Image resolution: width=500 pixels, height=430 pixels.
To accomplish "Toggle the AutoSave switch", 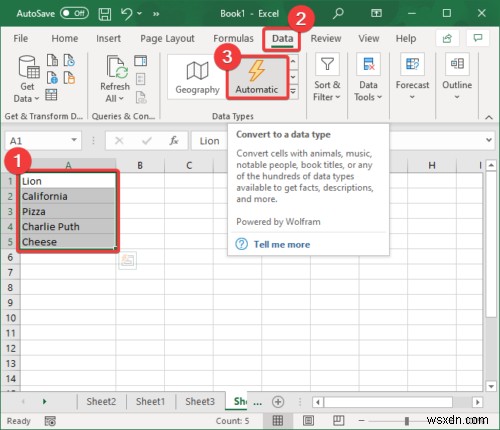I will (x=74, y=13).
